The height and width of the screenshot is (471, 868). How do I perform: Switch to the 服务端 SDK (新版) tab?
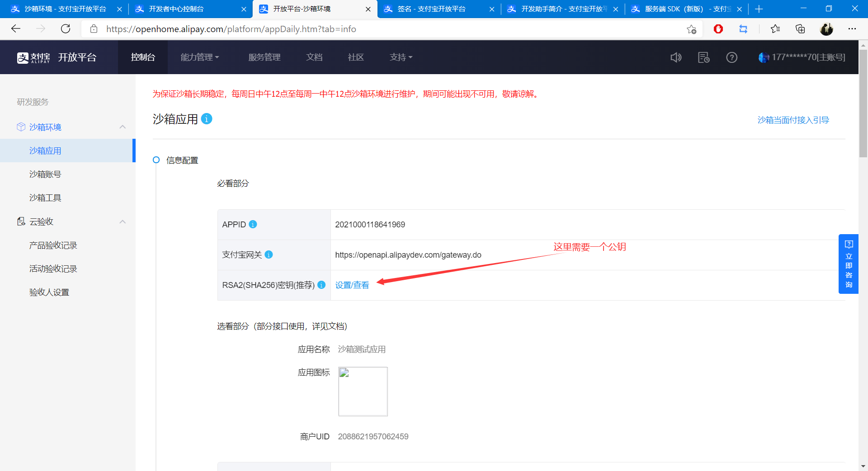click(x=686, y=9)
